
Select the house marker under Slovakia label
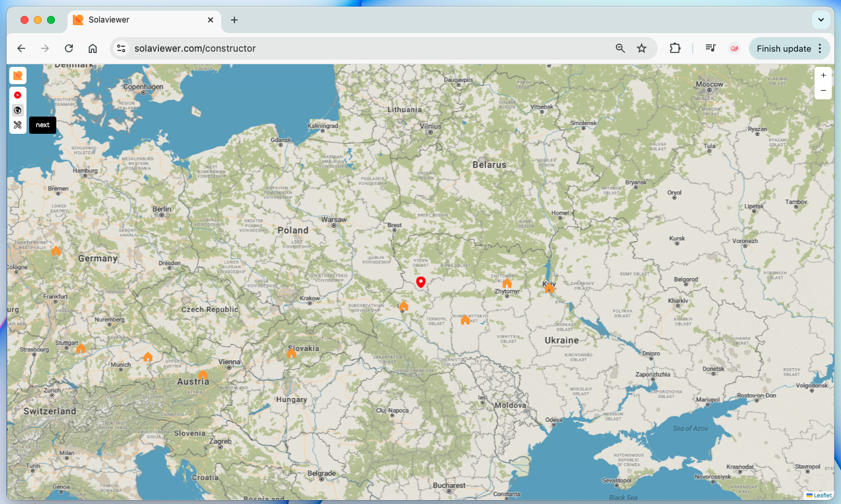[x=291, y=354]
